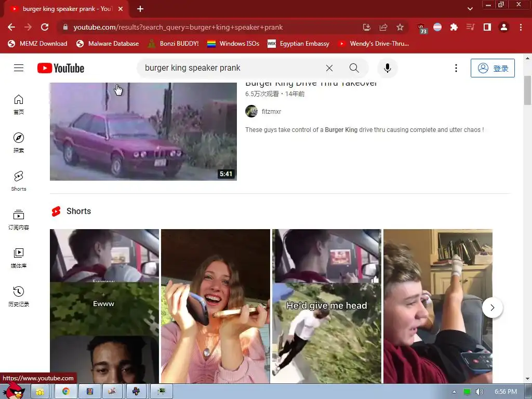Open the media controls icon
This screenshot has height=399, width=532.
(x=470, y=27)
